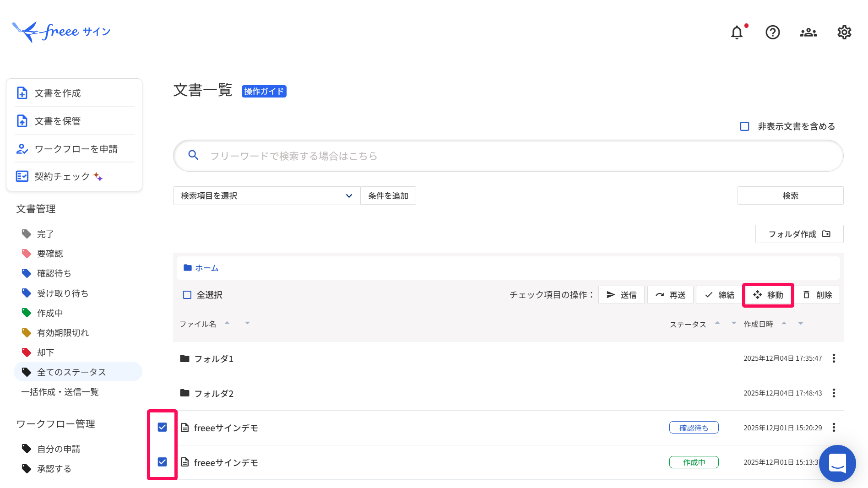The width and height of the screenshot is (868, 488).
Task: Sort ステータス ascending arrow
Action: click(717, 323)
